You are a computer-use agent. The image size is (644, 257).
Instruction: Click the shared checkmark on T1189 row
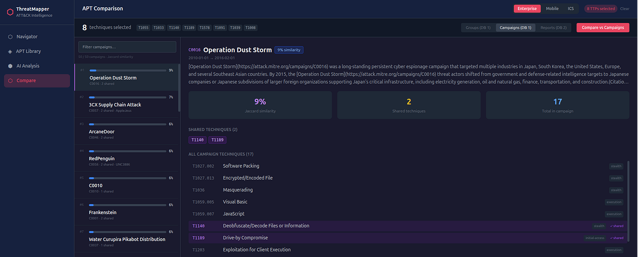[x=616, y=238]
